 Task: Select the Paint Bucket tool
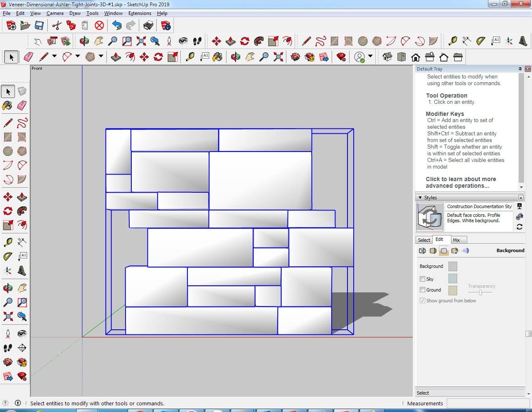point(7,105)
